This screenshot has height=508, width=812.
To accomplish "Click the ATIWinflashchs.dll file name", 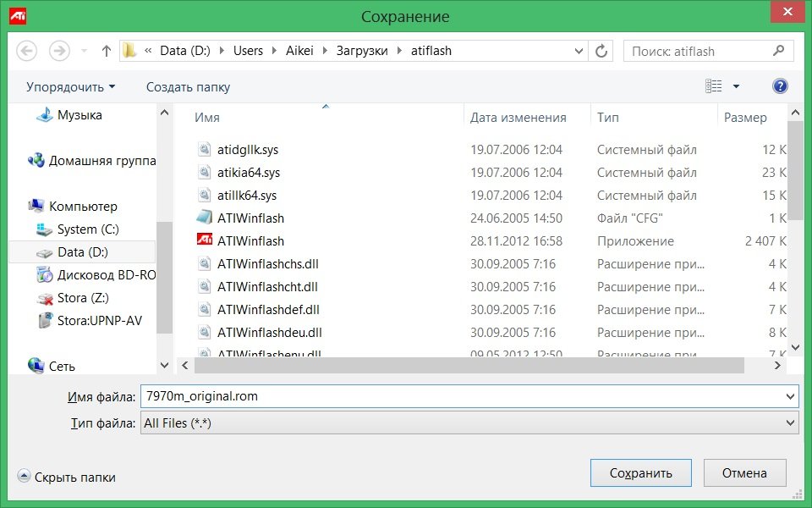I will [268, 264].
